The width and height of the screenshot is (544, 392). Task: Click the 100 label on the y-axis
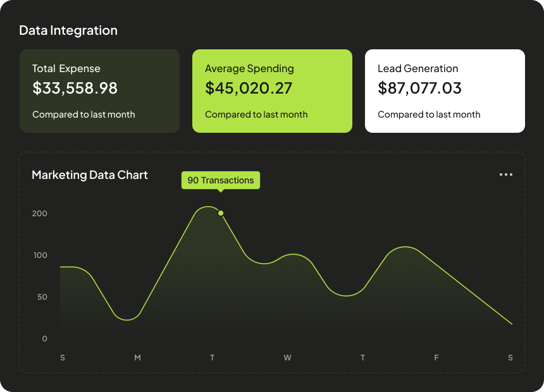click(x=40, y=255)
